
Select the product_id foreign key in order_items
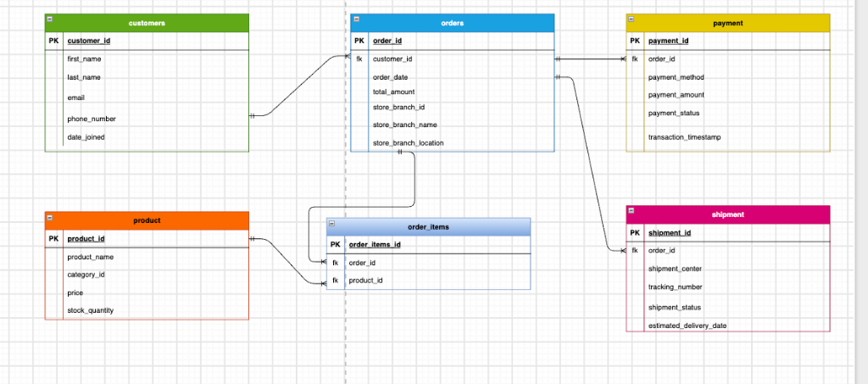click(428, 281)
